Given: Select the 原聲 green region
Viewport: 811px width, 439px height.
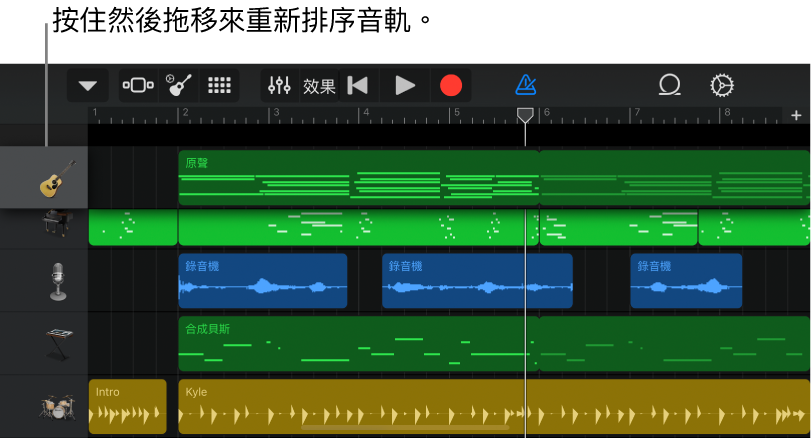Looking at the screenshot, I should click(x=358, y=178).
